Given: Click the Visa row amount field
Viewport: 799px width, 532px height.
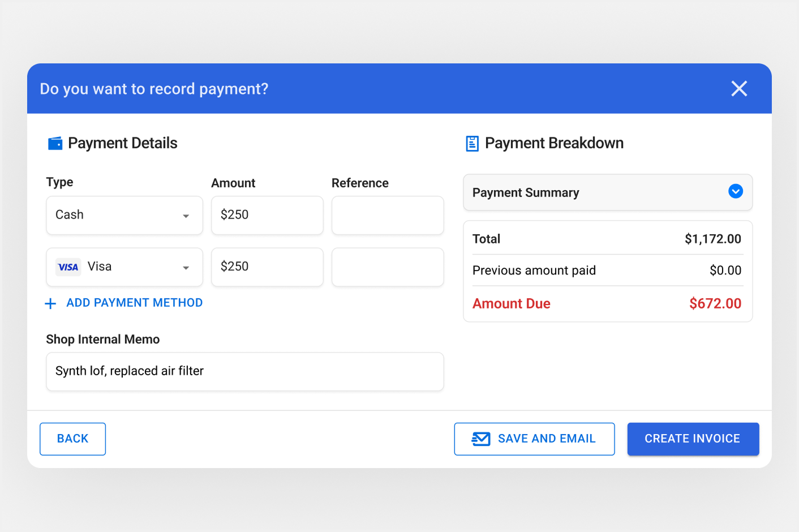Looking at the screenshot, I should (x=267, y=267).
